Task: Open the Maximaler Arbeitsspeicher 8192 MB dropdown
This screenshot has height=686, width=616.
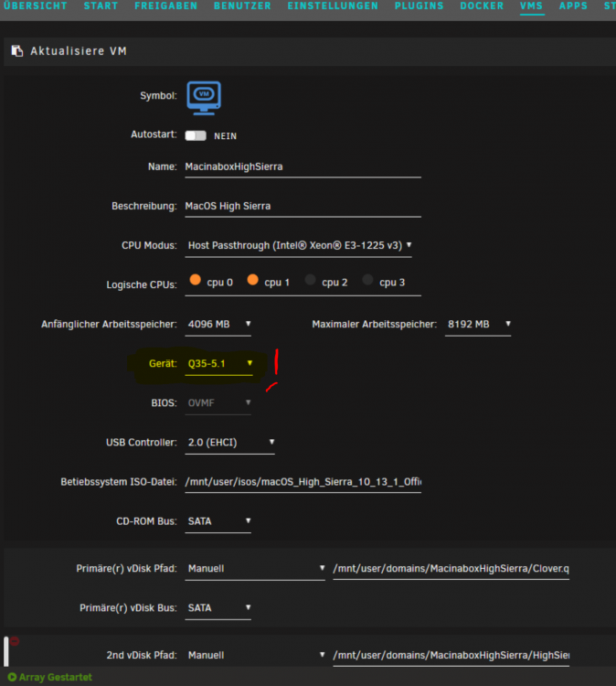Action: pyautogui.click(x=478, y=324)
